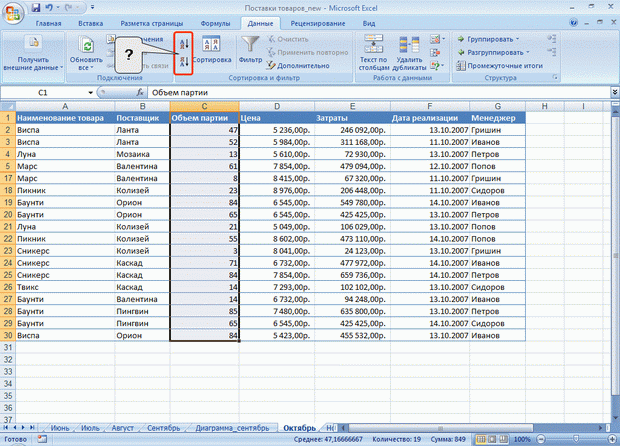This screenshot has width=620, height=446.
Task: Switch to the Главная ribbon tab
Action: [x=48, y=23]
